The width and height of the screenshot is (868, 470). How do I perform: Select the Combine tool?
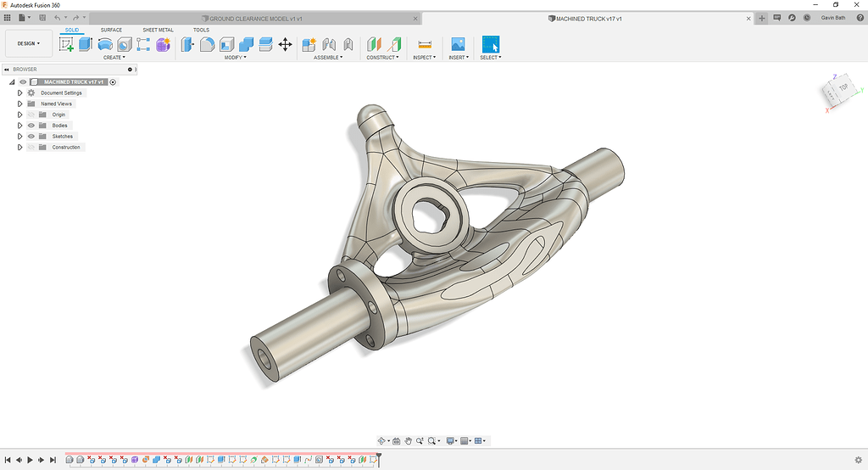click(x=247, y=44)
